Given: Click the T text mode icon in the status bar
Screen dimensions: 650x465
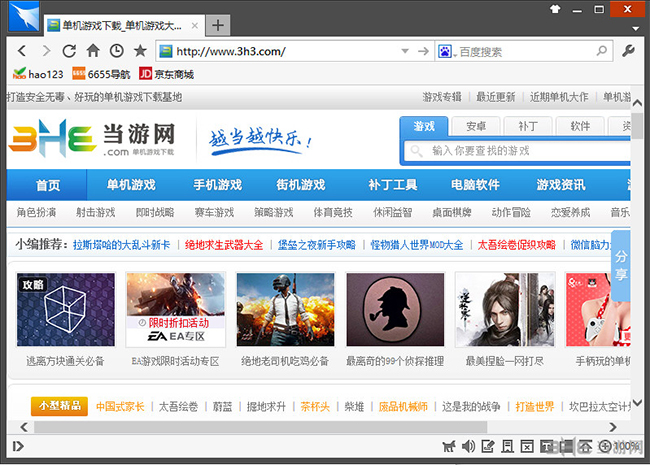Looking at the screenshot, I should click(547, 446).
